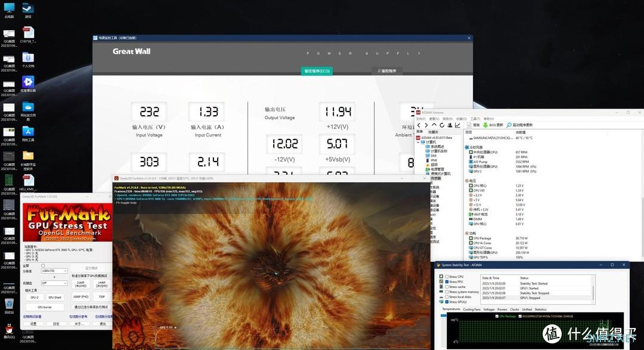Click 设置 button in FurMark
Viewport: 644px width, 350px height.
click(33, 324)
